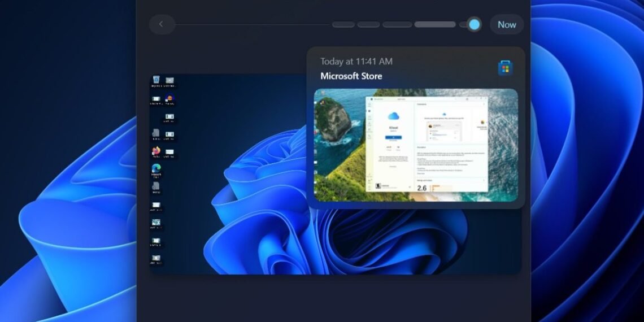644x322 pixels.
Task: Click Microsoft Edge icon in desktop snapshot
Action: (x=156, y=168)
